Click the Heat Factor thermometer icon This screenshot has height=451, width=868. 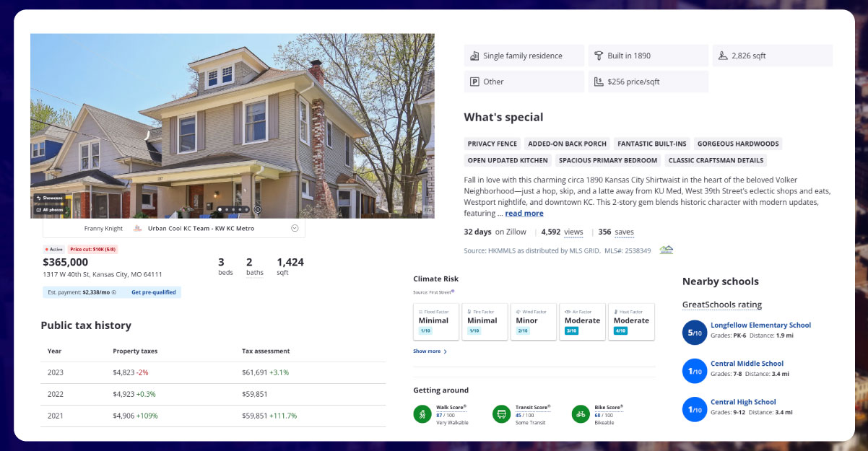[615, 312]
